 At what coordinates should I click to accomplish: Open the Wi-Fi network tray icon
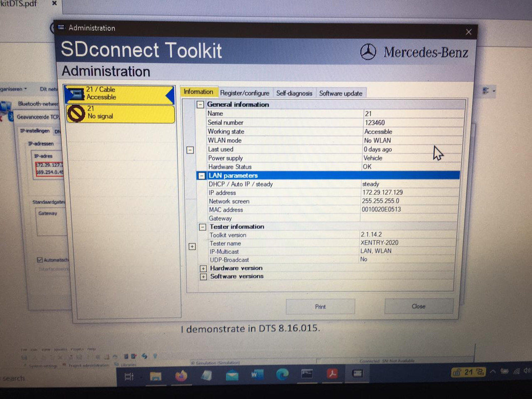pos(517,371)
